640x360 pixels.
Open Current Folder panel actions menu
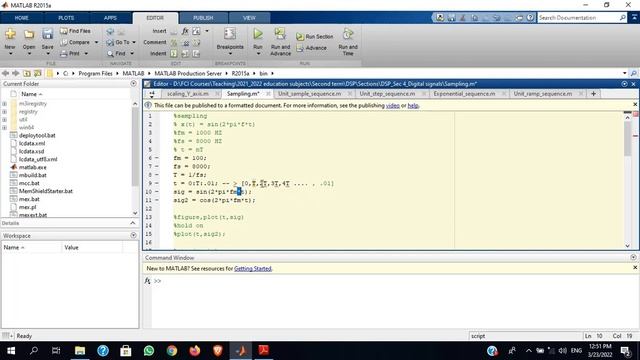pyautogui.click(x=133, y=84)
